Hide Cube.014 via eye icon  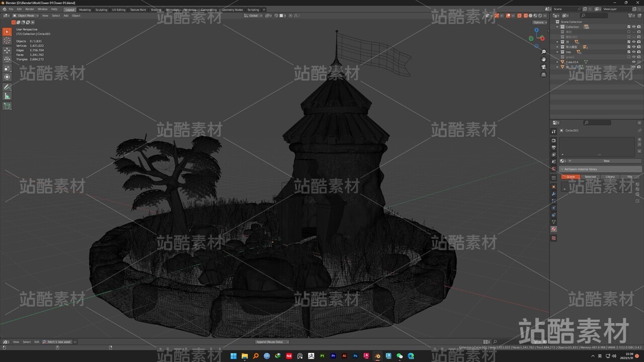click(x=633, y=62)
